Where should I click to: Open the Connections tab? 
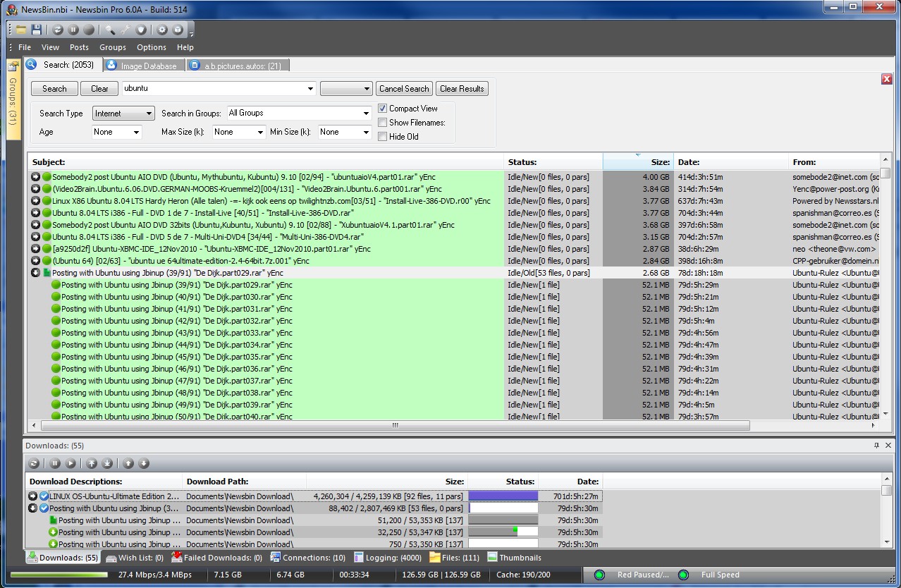tap(307, 558)
